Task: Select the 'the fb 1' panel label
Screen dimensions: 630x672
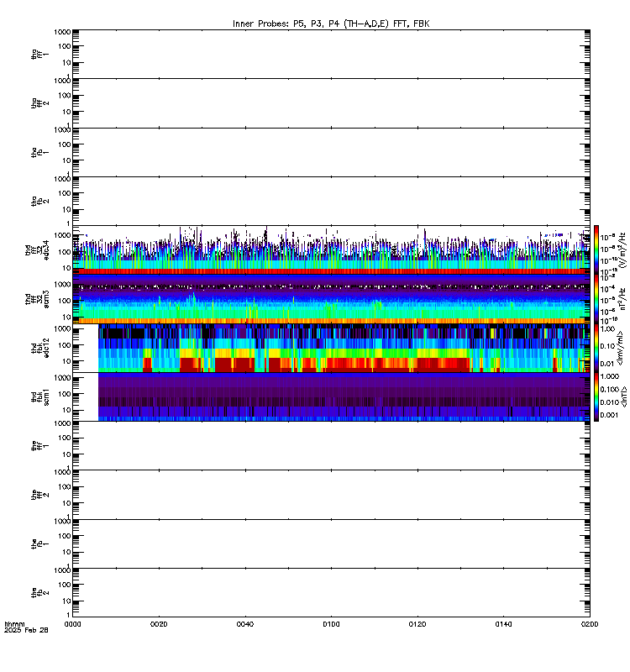Action: [39, 543]
